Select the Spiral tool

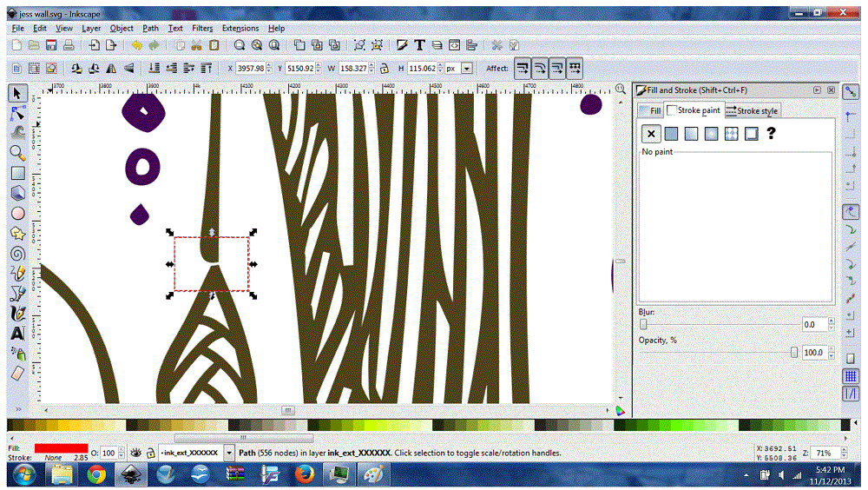[x=17, y=254]
